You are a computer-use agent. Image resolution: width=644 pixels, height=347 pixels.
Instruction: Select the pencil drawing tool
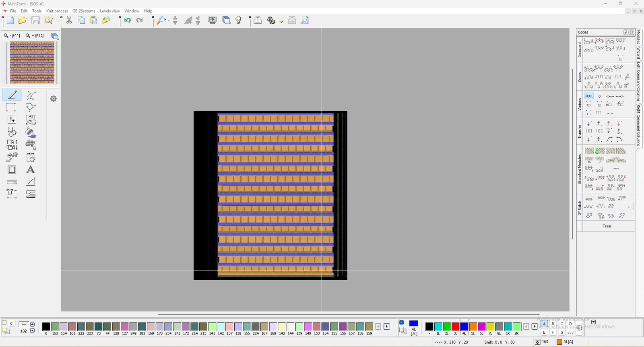point(12,95)
